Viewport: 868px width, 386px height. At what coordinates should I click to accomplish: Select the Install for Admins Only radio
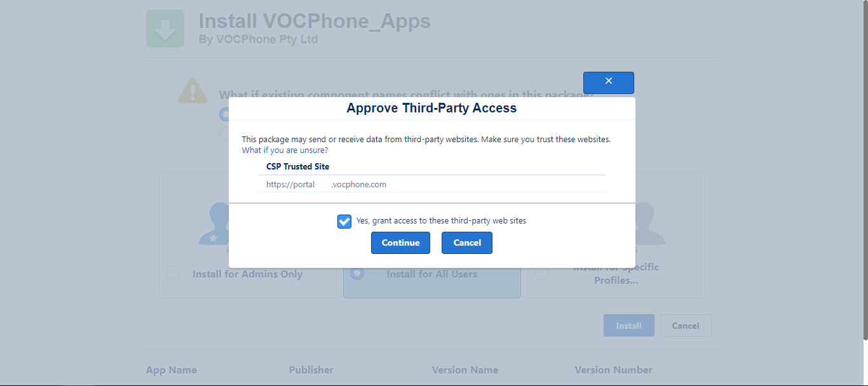173,273
